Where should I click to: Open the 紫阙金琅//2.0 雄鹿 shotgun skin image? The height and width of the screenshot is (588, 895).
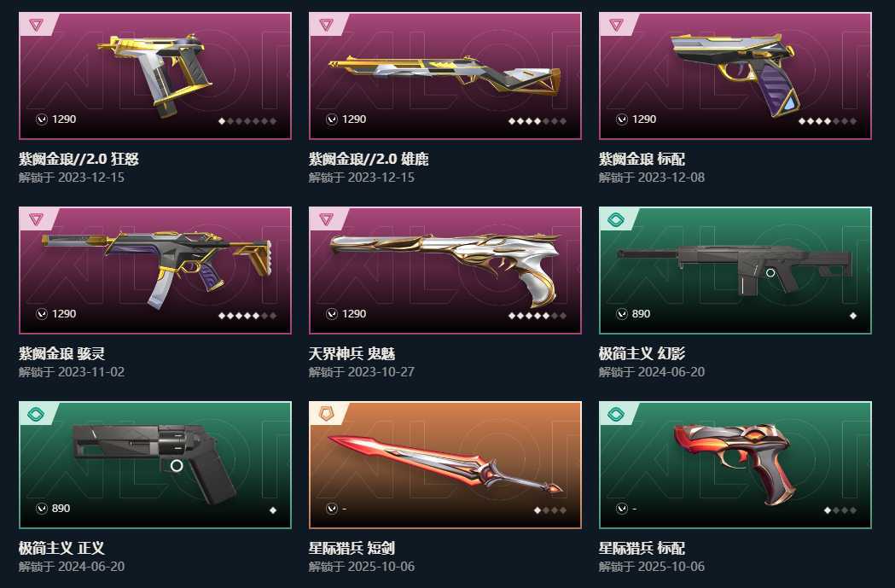point(445,76)
